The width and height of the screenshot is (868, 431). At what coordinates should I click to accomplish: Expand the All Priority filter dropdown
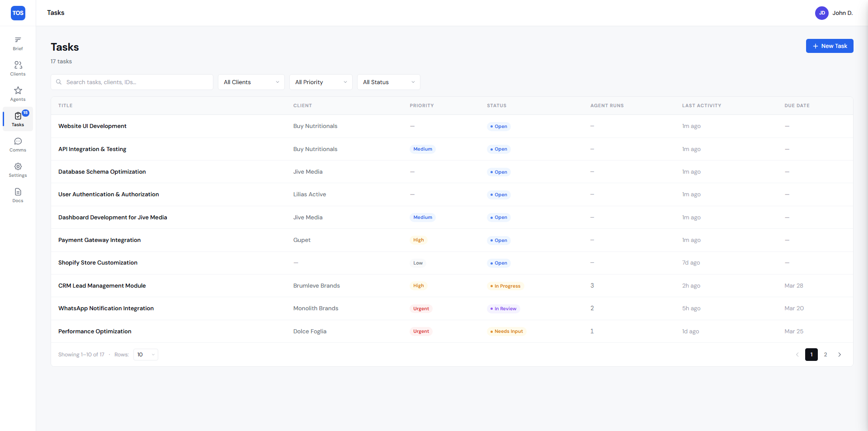point(321,82)
